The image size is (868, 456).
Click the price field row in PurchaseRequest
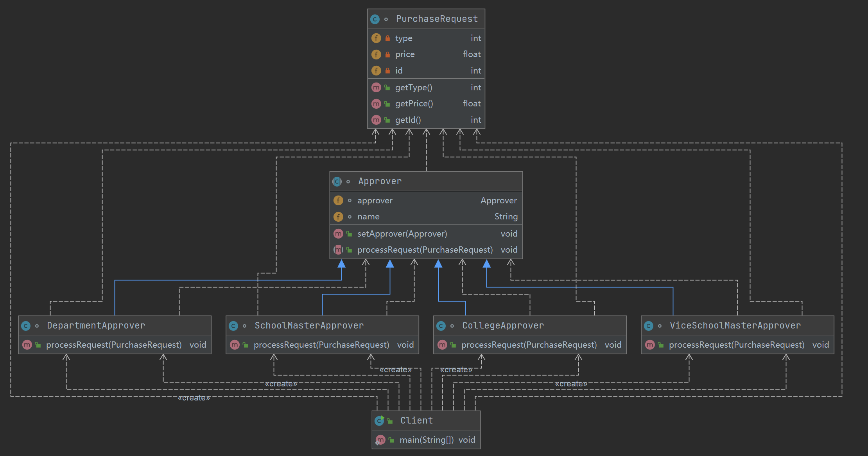coord(405,54)
